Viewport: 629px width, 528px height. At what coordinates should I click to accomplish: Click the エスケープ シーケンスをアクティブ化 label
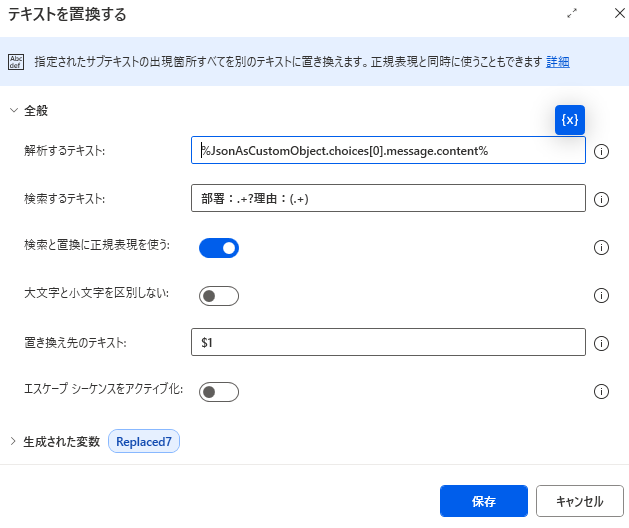point(103,389)
